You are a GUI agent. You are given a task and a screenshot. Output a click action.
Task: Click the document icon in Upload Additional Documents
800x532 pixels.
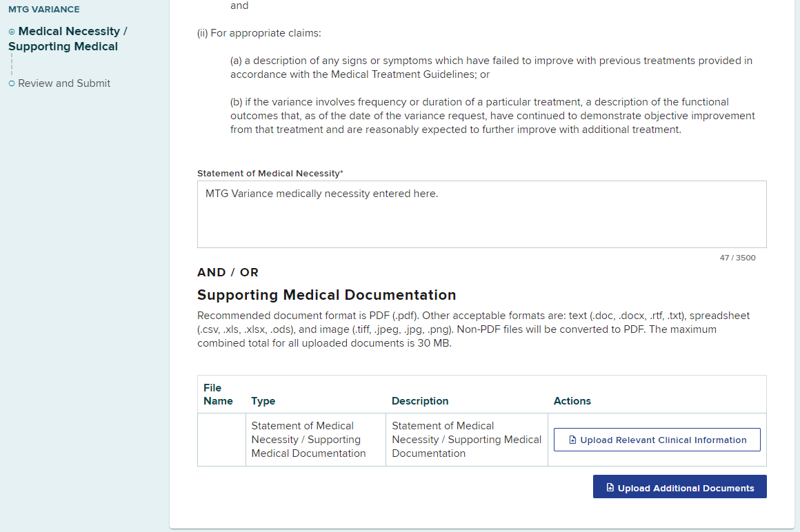610,488
